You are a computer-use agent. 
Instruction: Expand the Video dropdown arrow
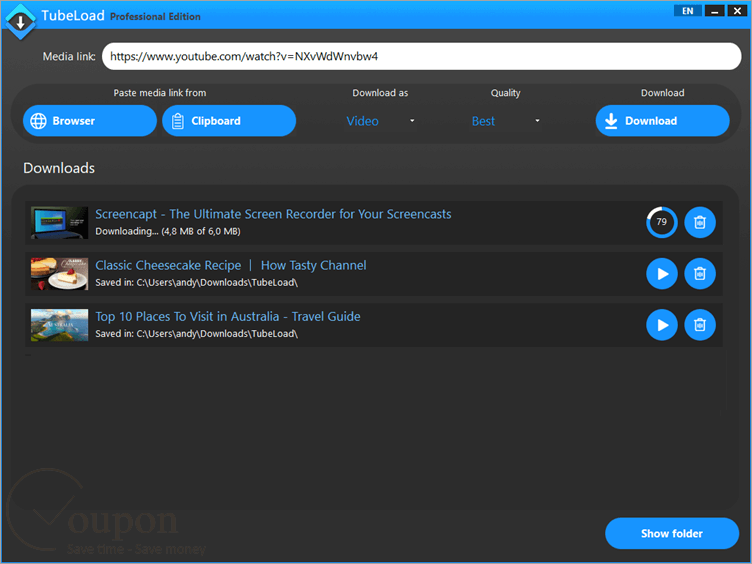pos(412,120)
